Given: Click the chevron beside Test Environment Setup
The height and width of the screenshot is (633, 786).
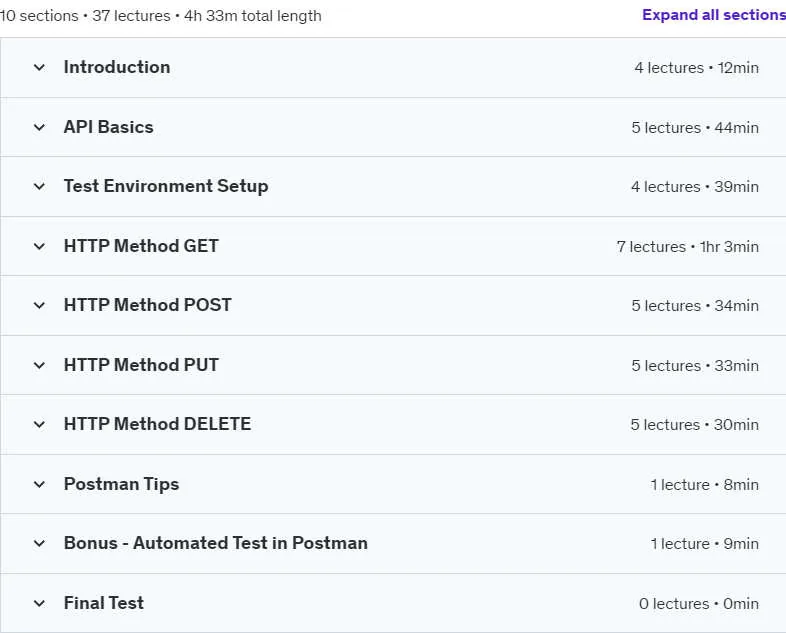Looking at the screenshot, I should 39,186.
